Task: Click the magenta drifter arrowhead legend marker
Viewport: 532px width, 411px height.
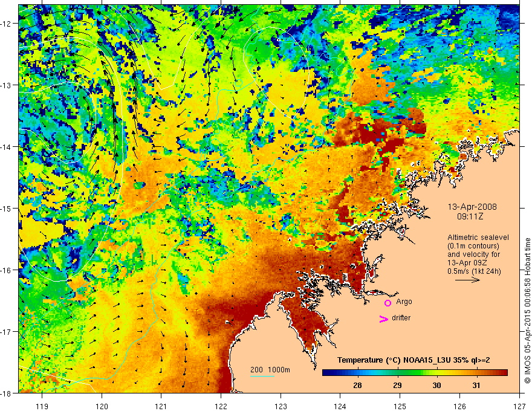Action: coord(384,319)
